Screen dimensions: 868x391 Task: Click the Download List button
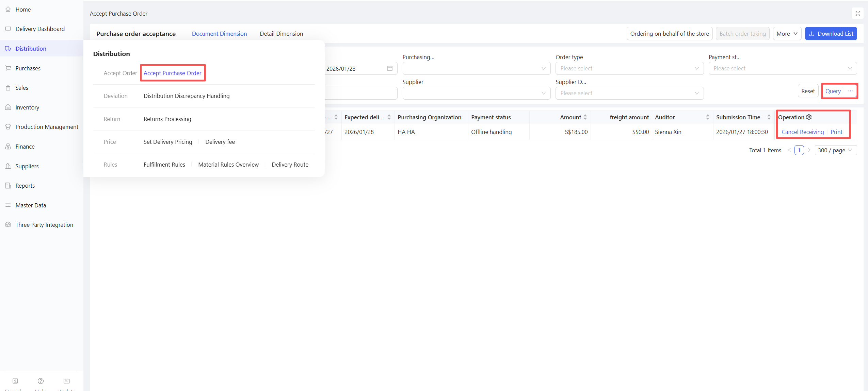tap(831, 34)
